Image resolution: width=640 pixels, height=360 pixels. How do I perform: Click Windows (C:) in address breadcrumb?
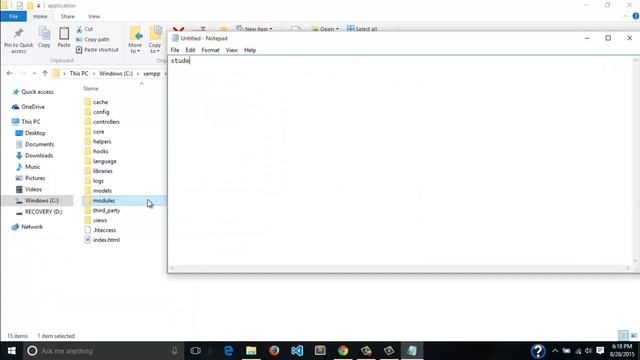coord(116,73)
